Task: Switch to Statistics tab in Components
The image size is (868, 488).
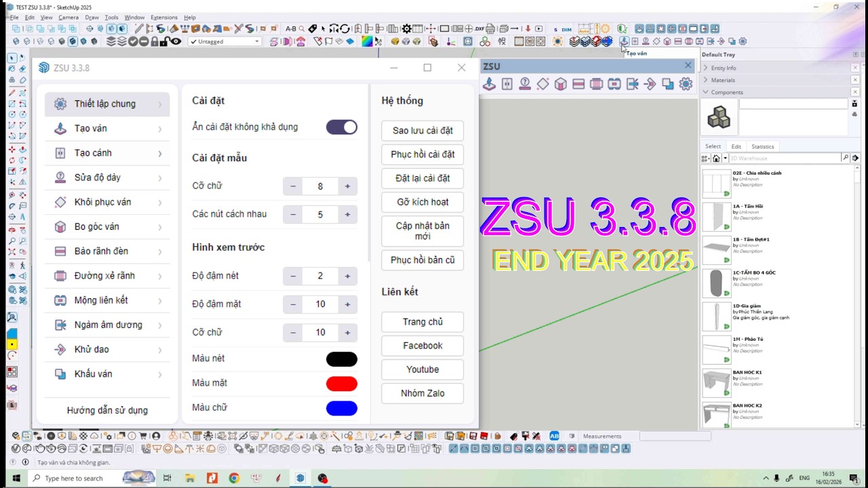Action: [762, 146]
